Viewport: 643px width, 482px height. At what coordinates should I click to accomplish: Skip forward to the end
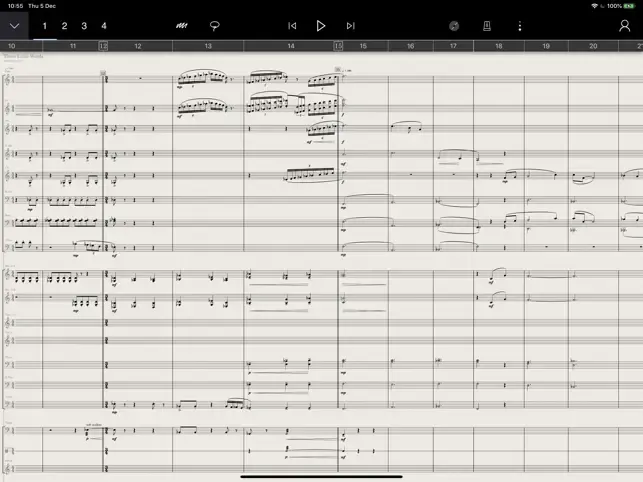click(x=350, y=26)
